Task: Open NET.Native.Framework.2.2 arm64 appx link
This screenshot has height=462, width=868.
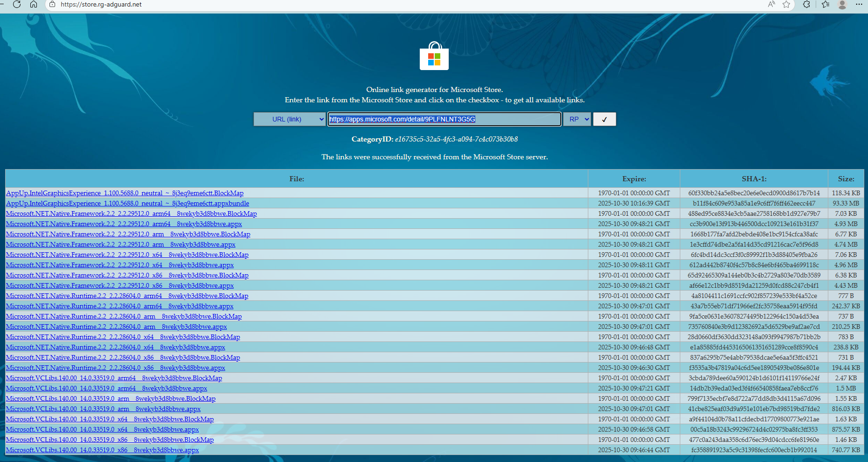Action: [124, 224]
